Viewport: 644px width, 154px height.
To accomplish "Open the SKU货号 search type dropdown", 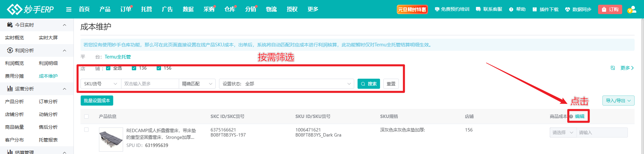I will (101, 84).
